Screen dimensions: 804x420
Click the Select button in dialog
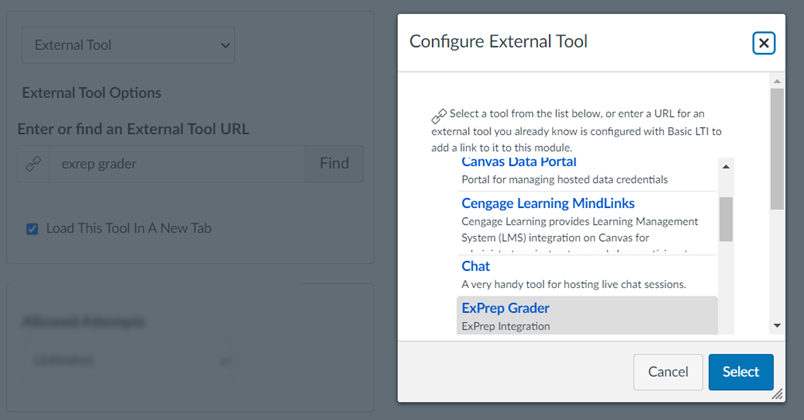pyautogui.click(x=741, y=372)
